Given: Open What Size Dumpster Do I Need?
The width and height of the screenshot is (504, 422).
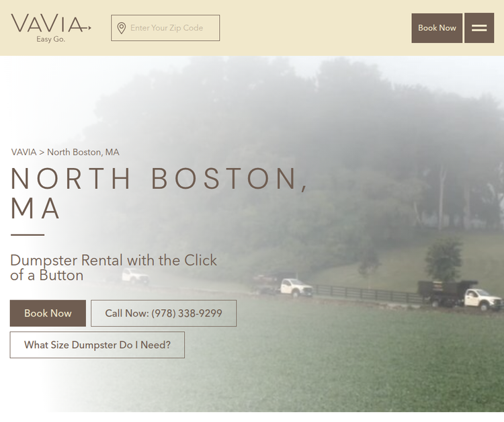Looking at the screenshot, I should click(x=97, y=345).
